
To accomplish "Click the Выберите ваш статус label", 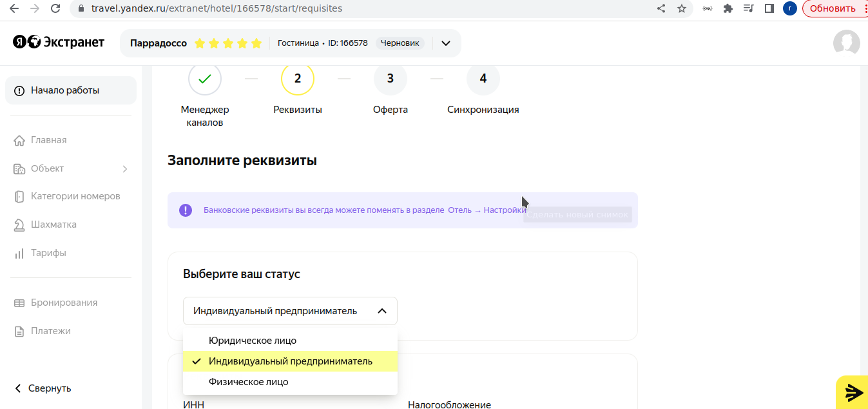I will click(x=242, y=274).
